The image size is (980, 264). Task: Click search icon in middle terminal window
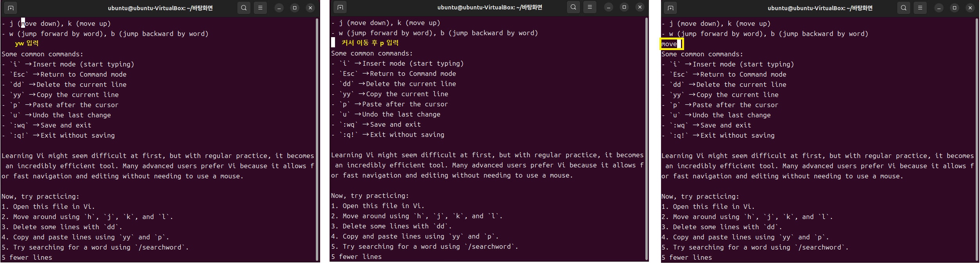point(573,7)
